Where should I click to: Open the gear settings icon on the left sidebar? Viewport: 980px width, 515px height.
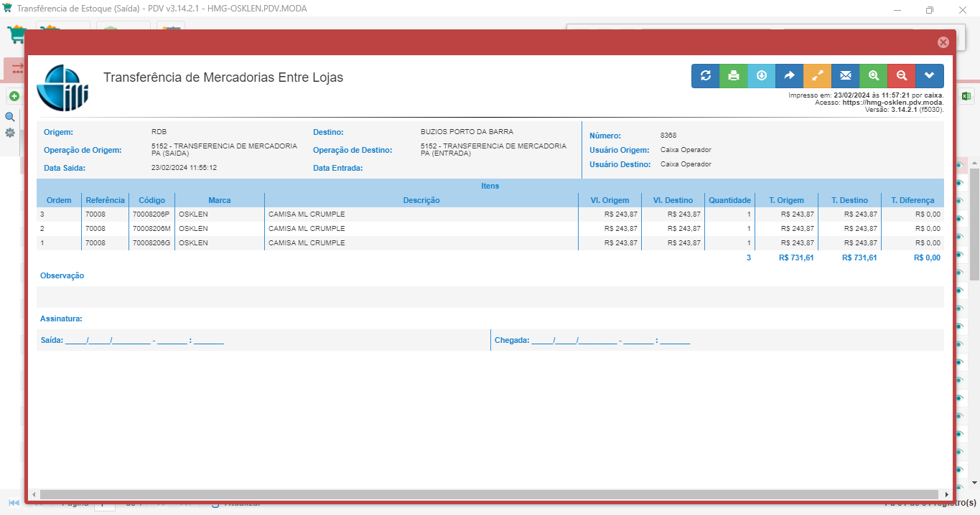pyautogui.click(x=10, y=133)
